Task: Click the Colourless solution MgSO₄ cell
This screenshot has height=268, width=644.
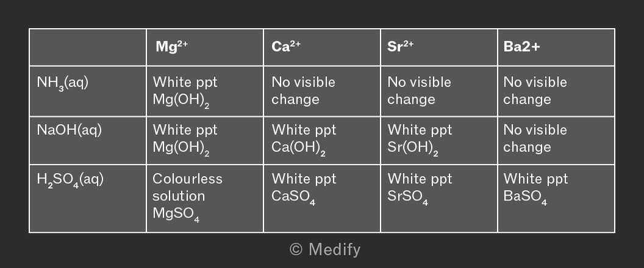Action: (204, 199)
